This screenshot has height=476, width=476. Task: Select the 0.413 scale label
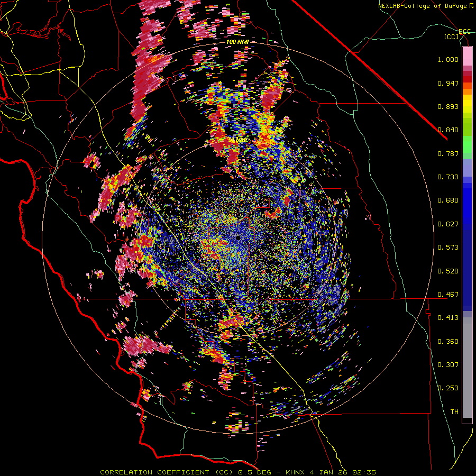(448, 318)
